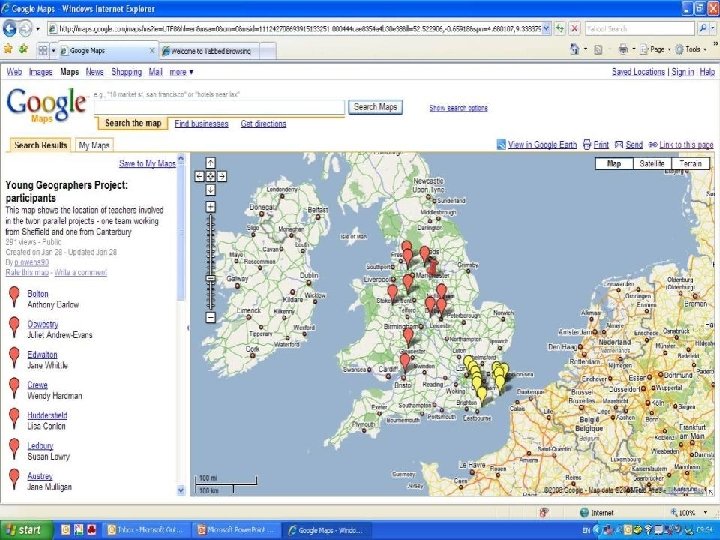Open the Find businesses tab

(x=201, y=124)
